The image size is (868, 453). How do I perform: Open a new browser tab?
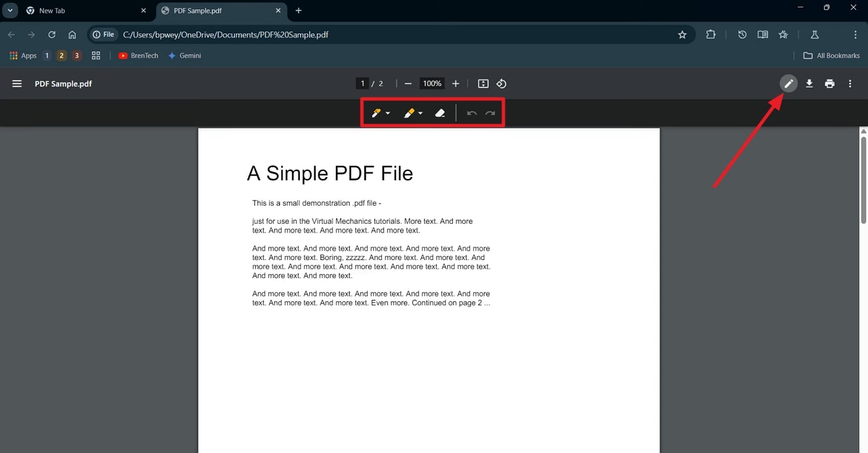(x=298, y=11)
